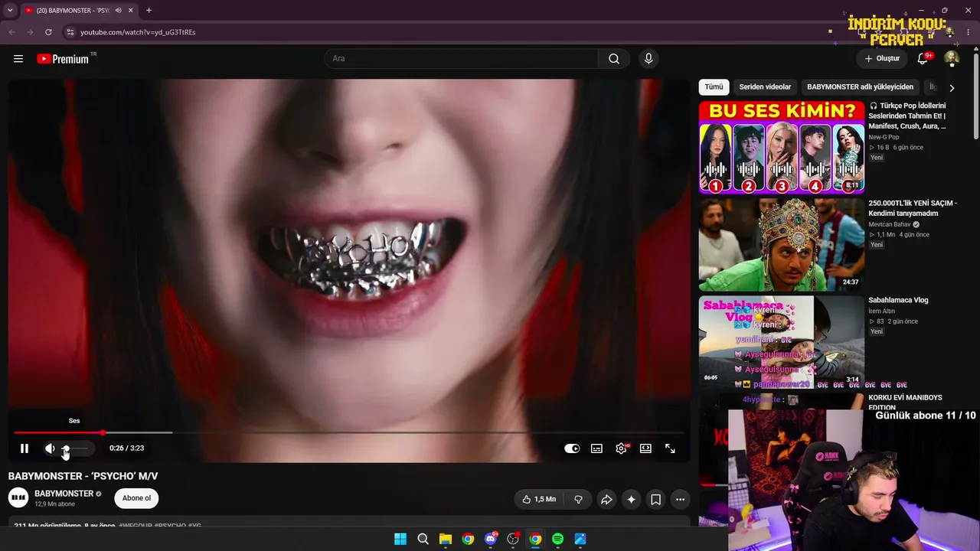Open OBS Studio from the taskbar
Screen dimensions: 980x551
[x=513, y=540]
